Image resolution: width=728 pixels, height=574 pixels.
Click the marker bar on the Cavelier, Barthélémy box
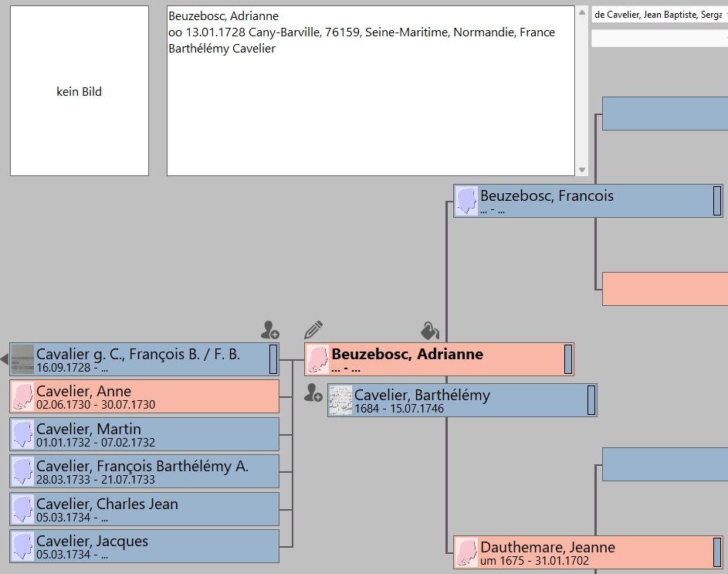click(591, 399)
